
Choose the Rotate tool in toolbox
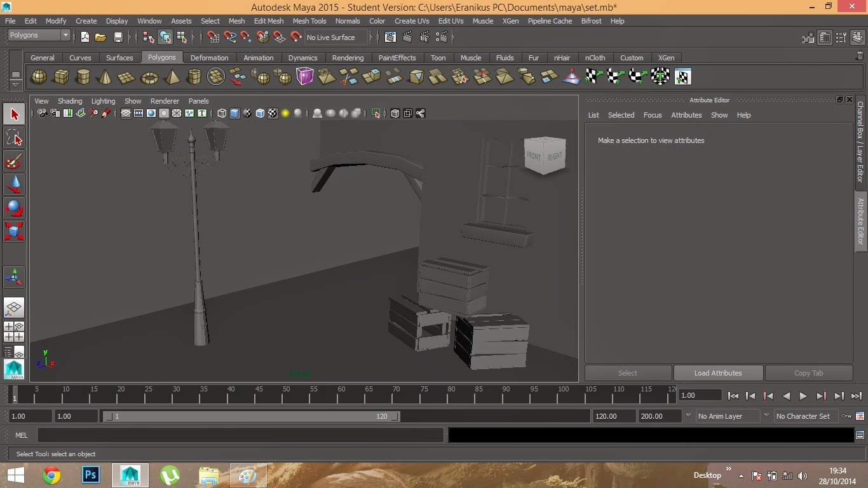[x=14, y=208]
